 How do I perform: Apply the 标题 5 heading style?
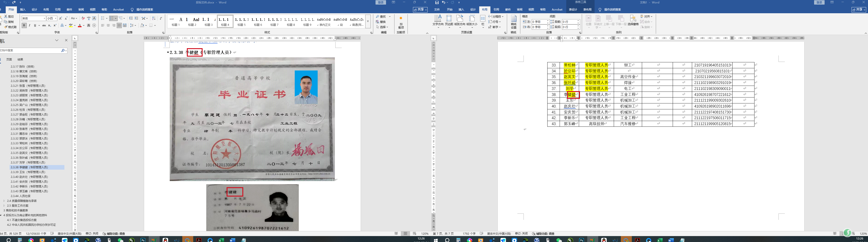coord(242,21)
